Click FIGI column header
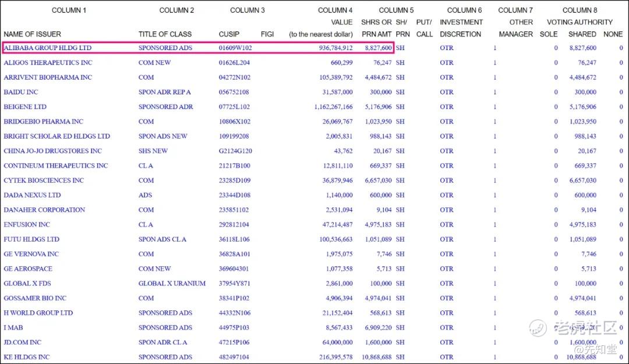The image size is (629, 364). click(x=267, y=34)
